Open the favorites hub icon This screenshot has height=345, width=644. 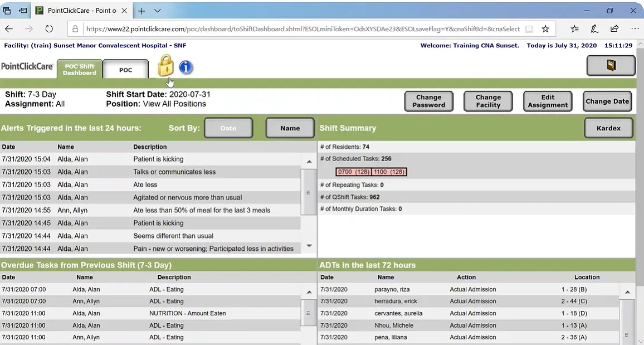574,29
